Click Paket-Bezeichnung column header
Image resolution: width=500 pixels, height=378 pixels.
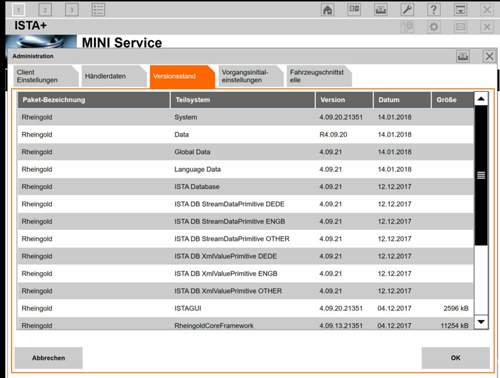pos(93,100)
